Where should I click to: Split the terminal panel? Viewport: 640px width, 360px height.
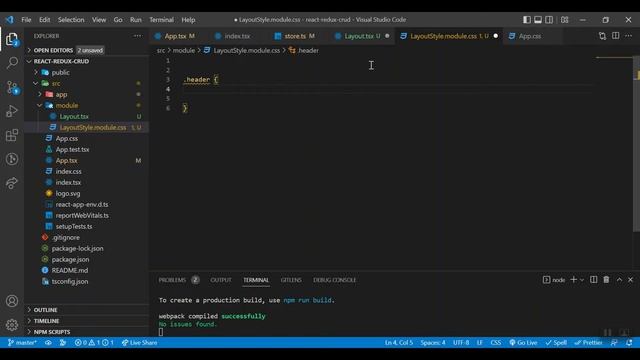click(x=593, y=280)
